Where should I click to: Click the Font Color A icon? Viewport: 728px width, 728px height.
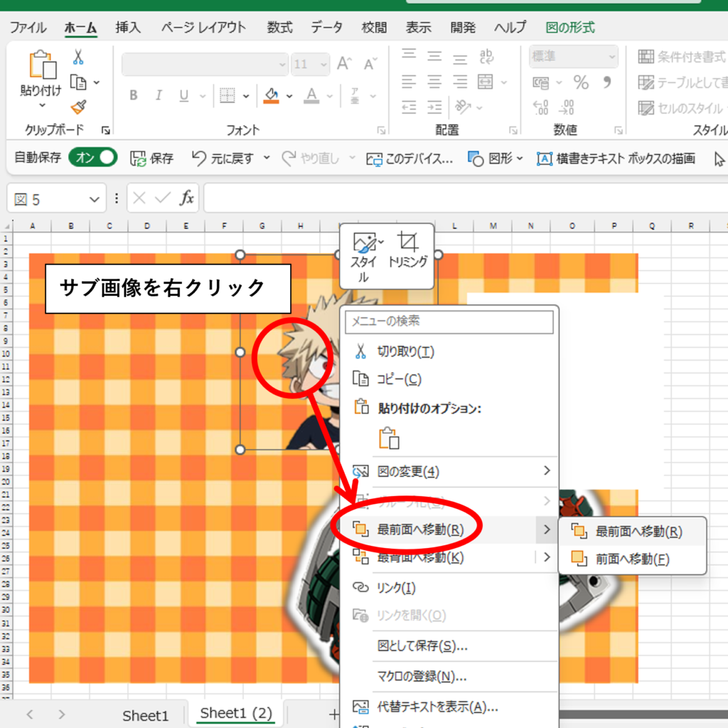pos(311,96)
